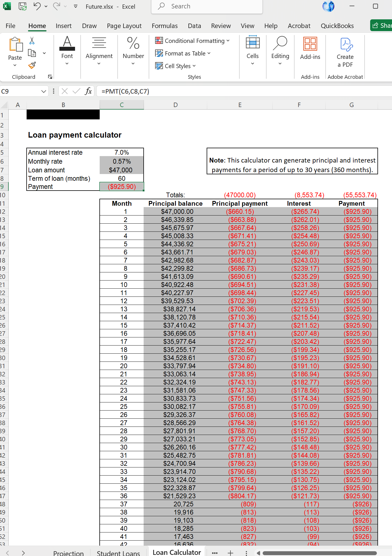The image size is (392, 556).
Task: Select the Payment ($925.90) cell C9
Action: click(x=122, y=187)
